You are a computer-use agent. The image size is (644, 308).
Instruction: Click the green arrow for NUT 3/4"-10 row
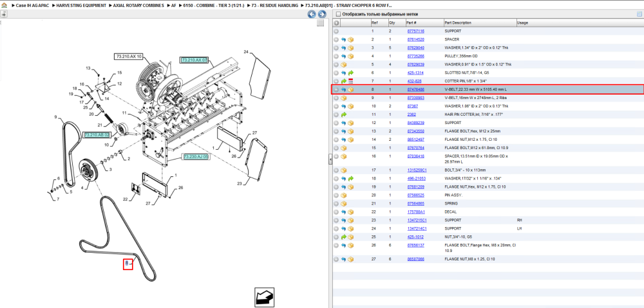click(343, 237)
